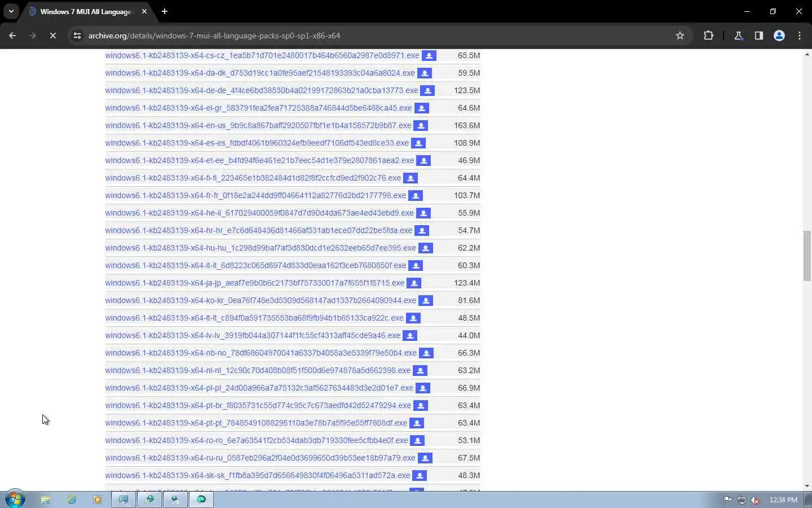Click download icon for pt-pt pack
Screen dimensions: 812x508
417,423
